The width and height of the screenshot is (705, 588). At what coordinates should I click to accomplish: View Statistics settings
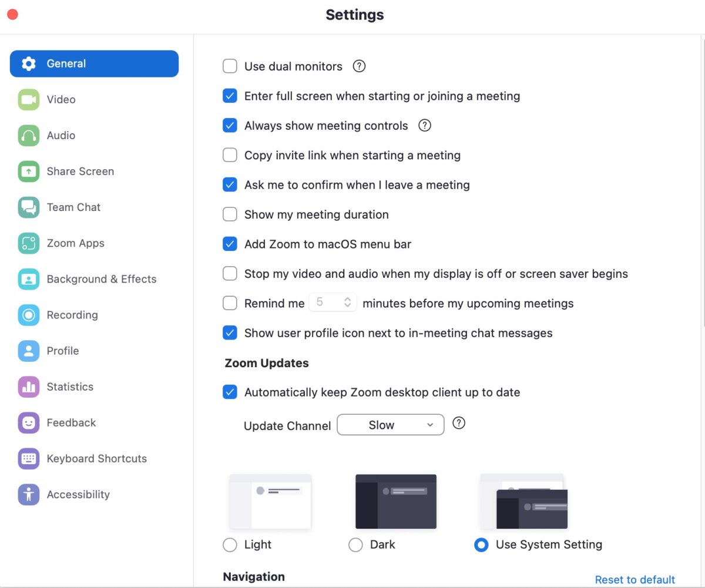point(94,387)
